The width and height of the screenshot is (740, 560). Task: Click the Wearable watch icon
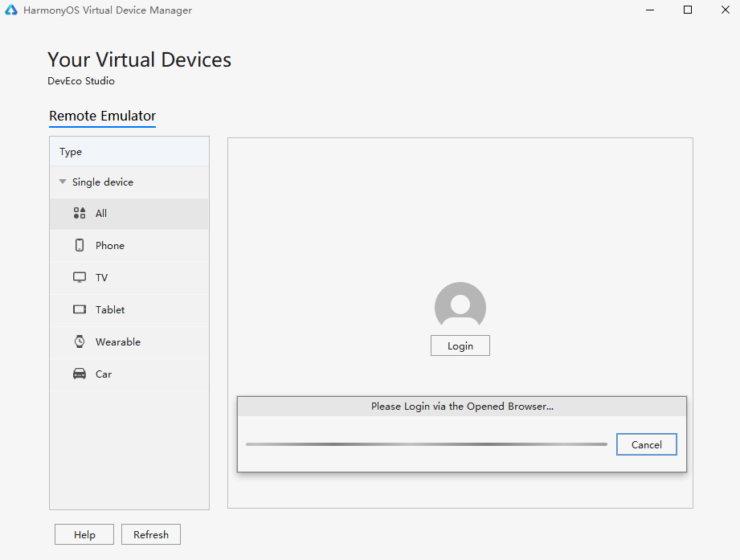[x=80, y=341]
